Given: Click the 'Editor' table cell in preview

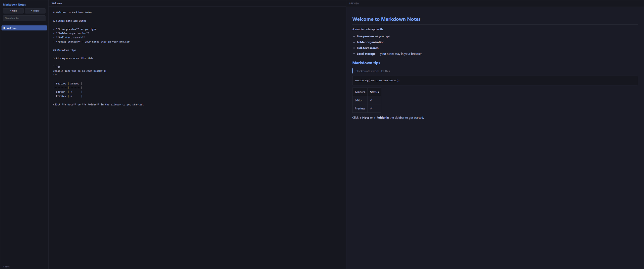Looking at the screenshot, I should tap(360, 100).
